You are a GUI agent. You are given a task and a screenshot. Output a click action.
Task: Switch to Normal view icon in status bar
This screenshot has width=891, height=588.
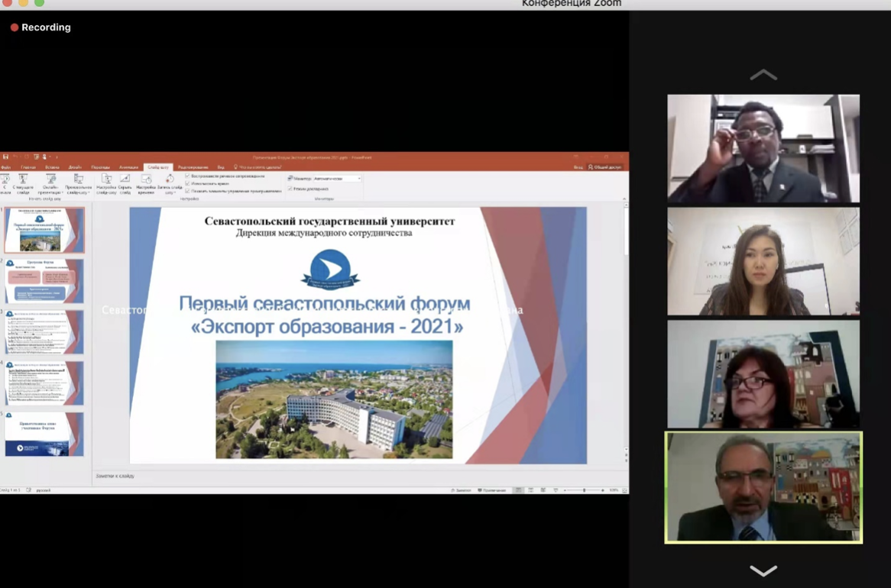click(518, 490)
